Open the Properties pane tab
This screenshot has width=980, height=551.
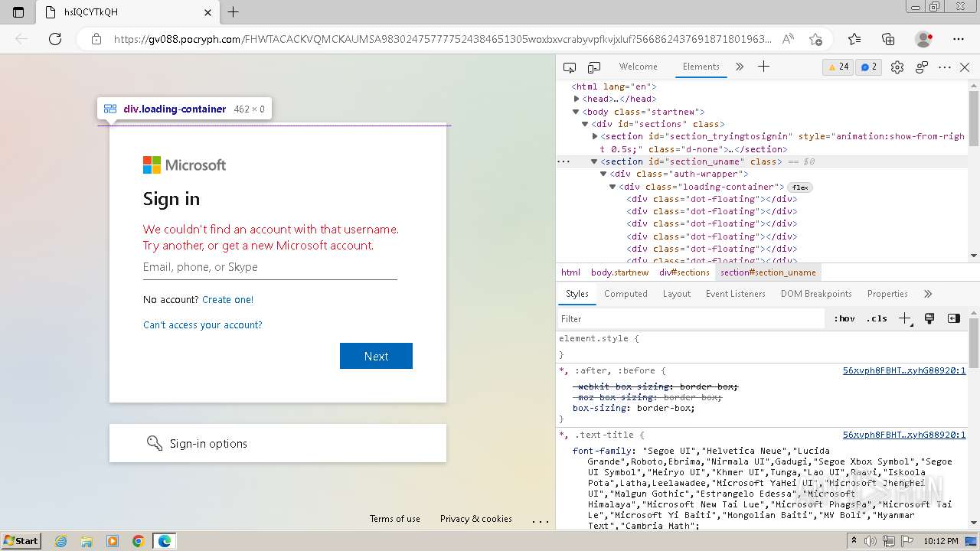tap(887, 294)
